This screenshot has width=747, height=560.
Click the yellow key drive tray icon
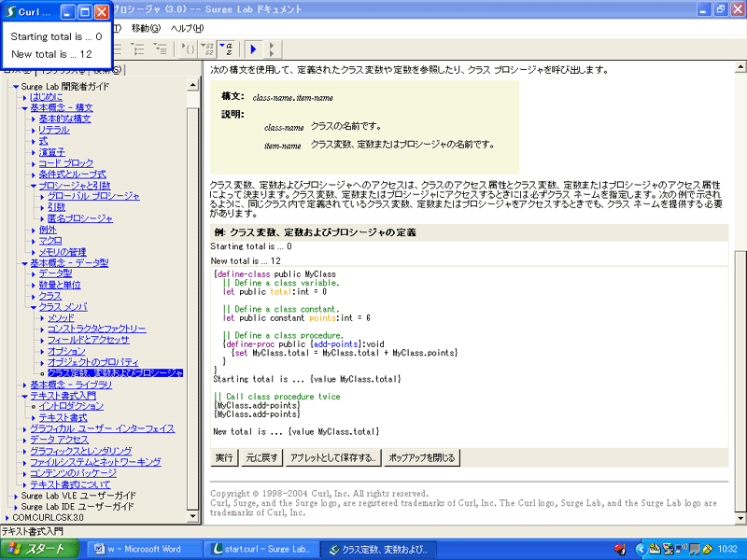coord(655,549)
